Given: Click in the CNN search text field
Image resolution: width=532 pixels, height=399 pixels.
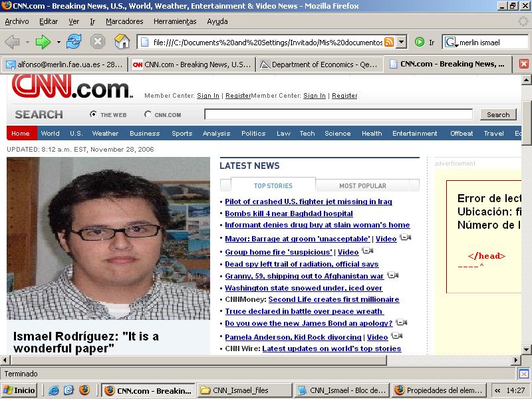Looking at the screenshot, I should coord(338,114).
